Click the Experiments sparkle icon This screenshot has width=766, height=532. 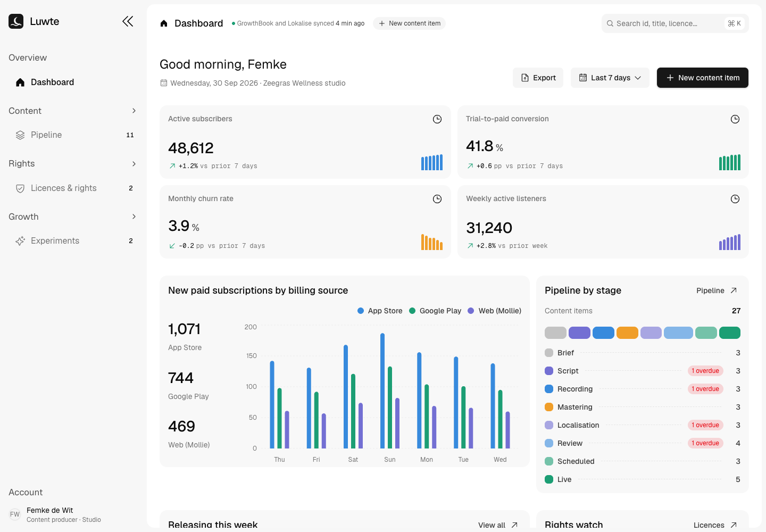click(20, 241)
